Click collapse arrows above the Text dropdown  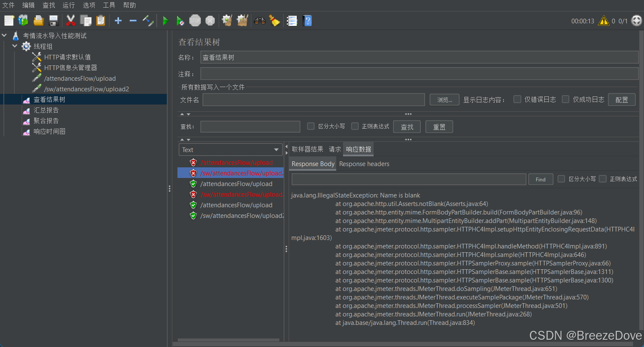[185, 139]
